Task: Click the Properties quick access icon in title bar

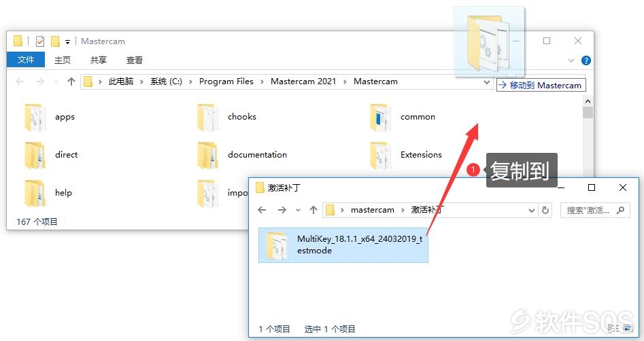Action: 40,41
